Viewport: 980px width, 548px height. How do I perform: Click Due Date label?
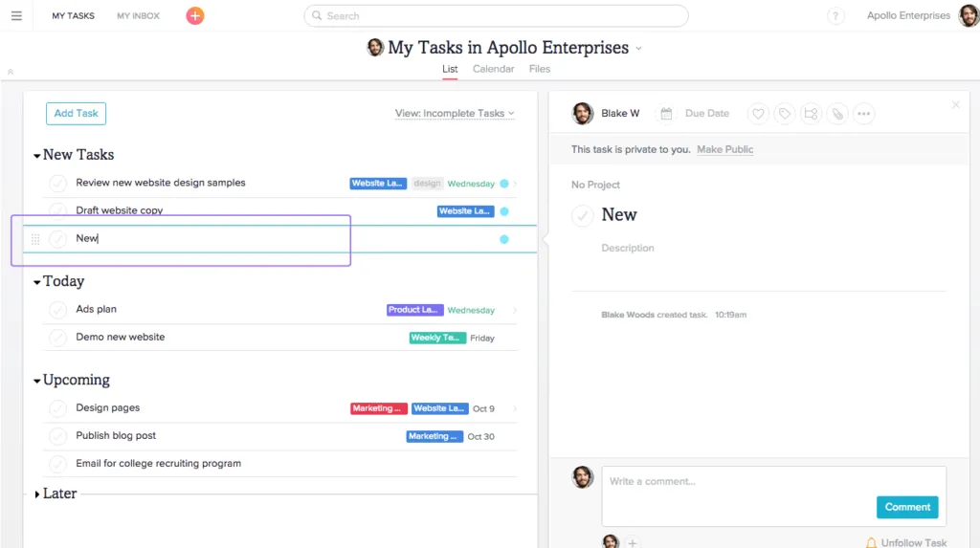point(707,113)
